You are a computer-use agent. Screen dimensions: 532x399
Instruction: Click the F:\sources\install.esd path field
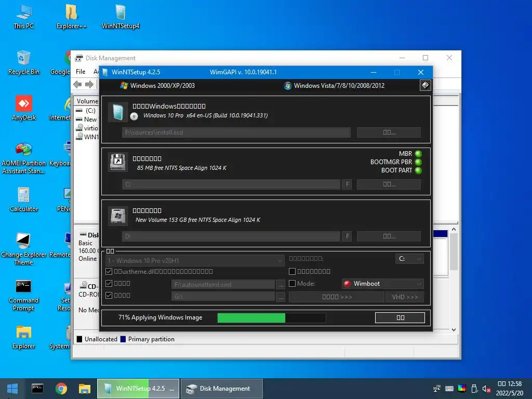click(236, 132)
